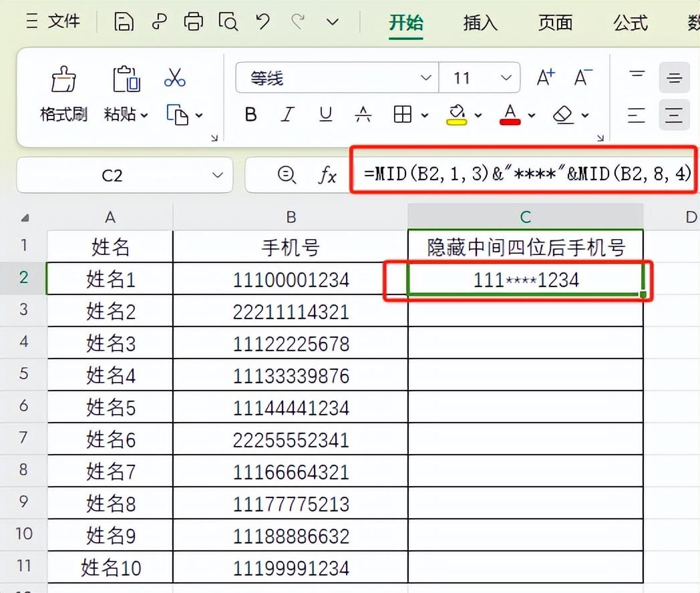The height and width of the screenshot is (593, 700).
Task: Toggle Strikethrough formatting
Action: (x=363, y=115)
